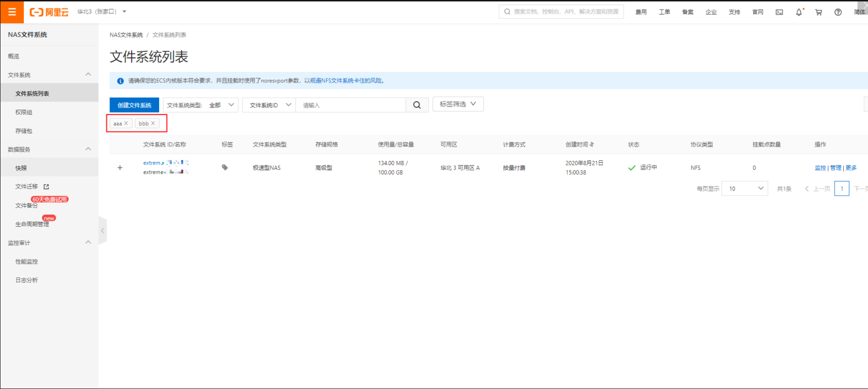868x389 pixels.
Task: Open 企业 in the top bar
Action: click(711, 12)
